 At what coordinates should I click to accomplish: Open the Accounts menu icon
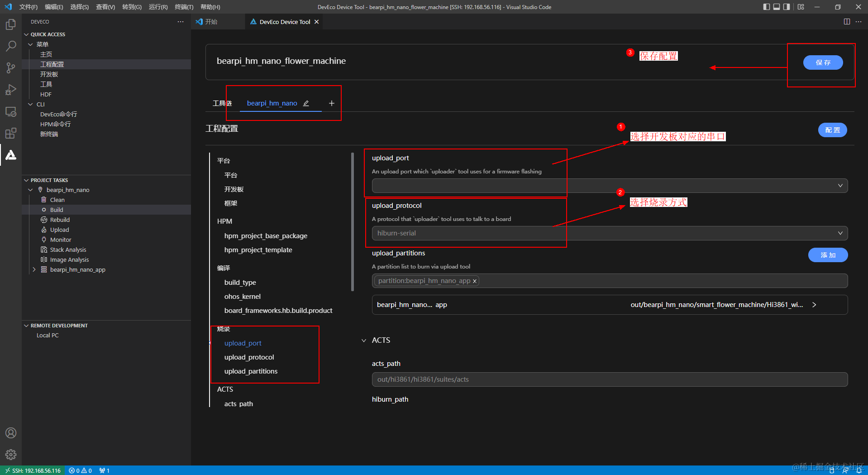(11, 433)
